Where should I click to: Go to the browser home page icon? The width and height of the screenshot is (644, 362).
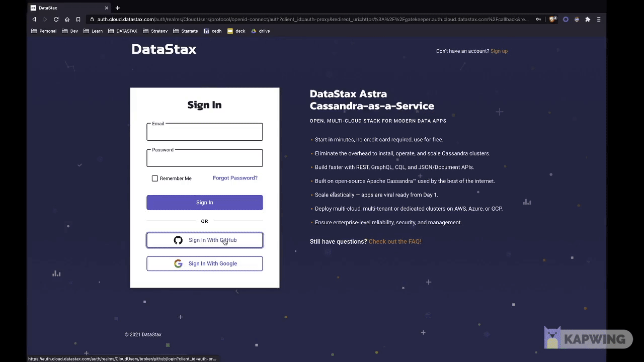67,20
